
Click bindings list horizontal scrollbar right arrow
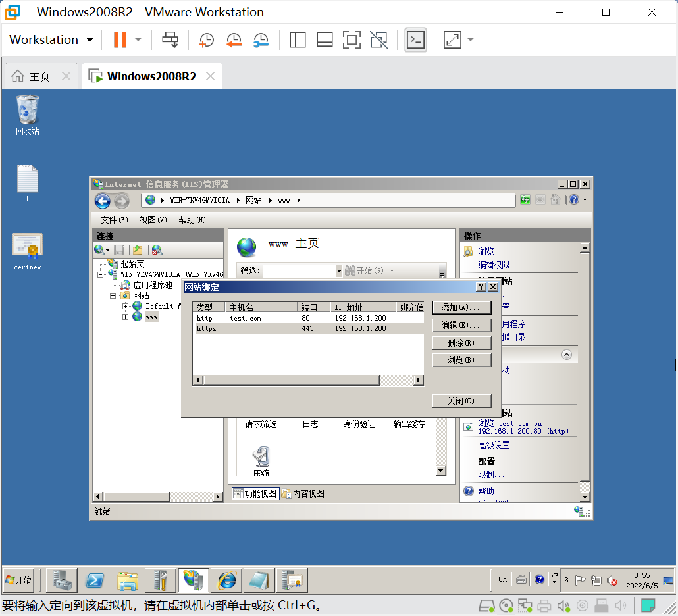pyautogui.click(x=418, y=380)
